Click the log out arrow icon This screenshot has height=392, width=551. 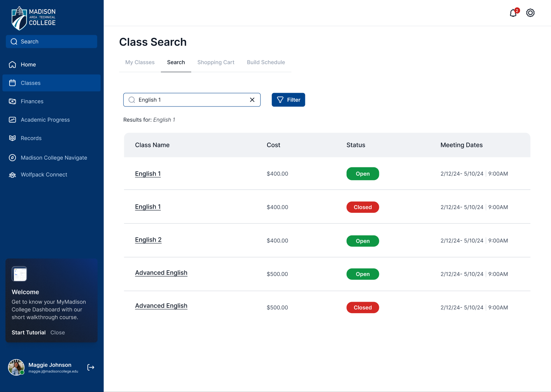[91, 367]
